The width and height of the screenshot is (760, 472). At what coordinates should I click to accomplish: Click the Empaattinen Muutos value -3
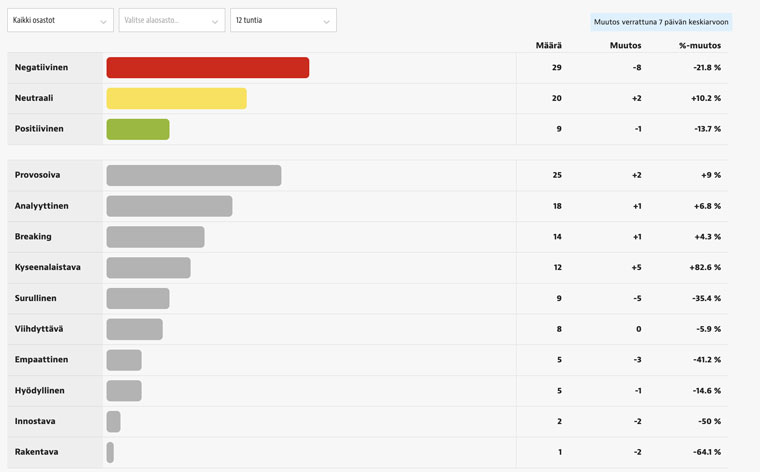click(637, 360)
